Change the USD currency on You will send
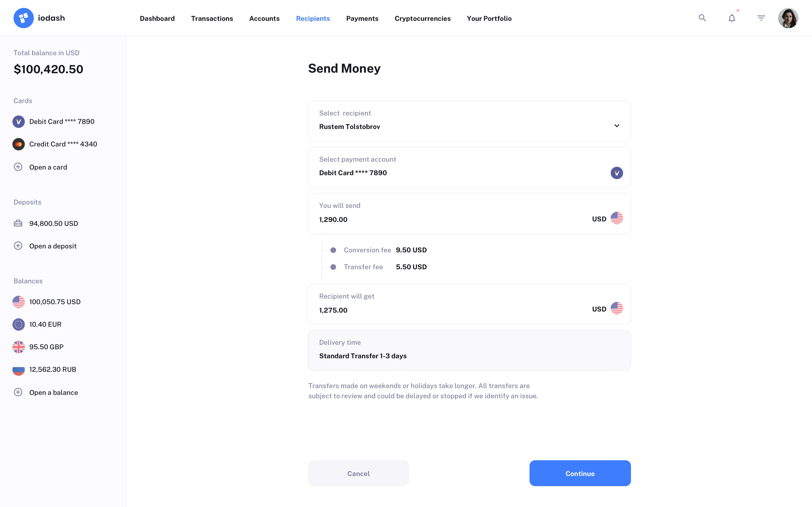This screenshot has height=507, width=812. point(607,218)
